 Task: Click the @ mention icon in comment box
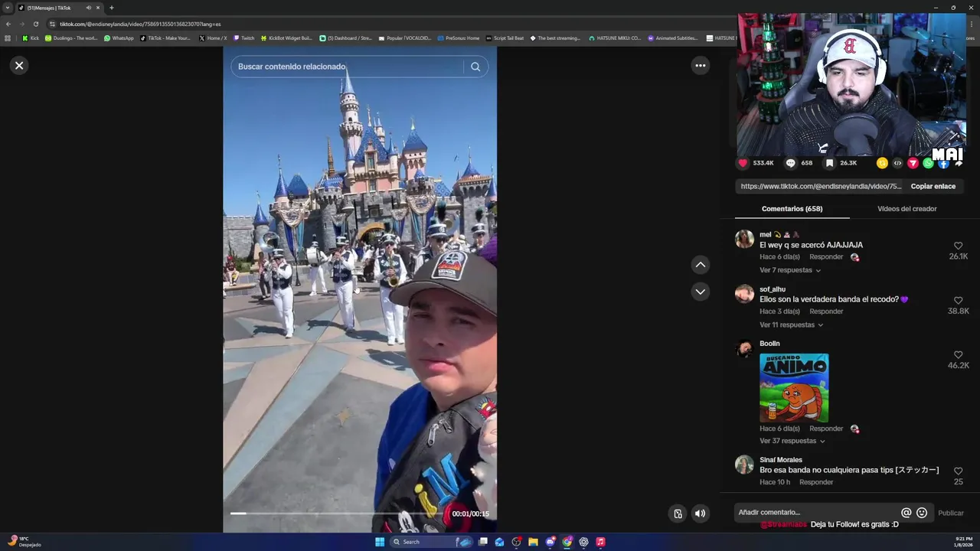(906, 513)
